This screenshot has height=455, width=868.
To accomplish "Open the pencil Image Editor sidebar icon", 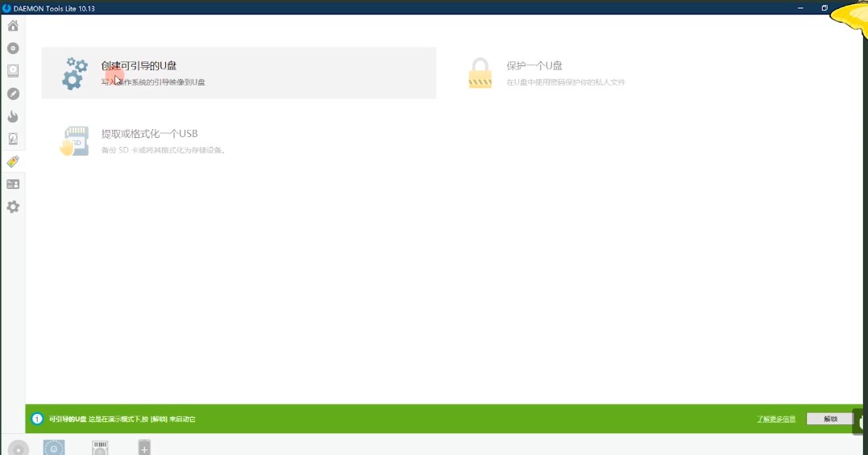I will tap(13, 94).
